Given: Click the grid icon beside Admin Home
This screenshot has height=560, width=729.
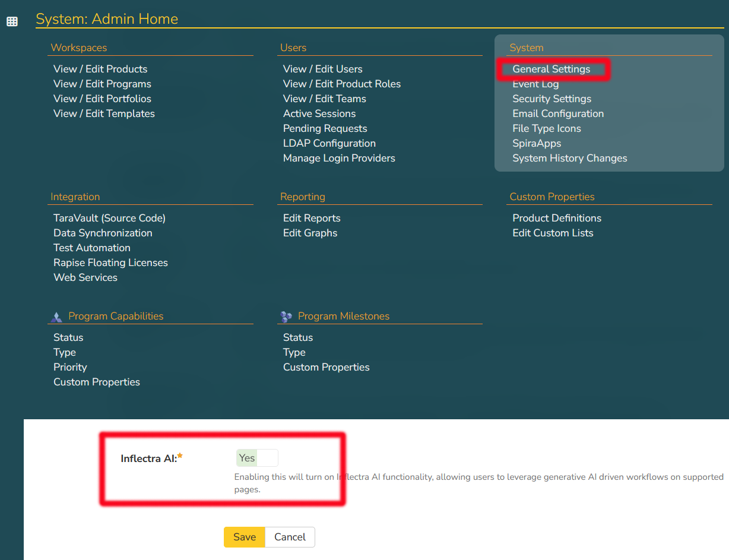Looking at the screenshot, I should [12, 21].
